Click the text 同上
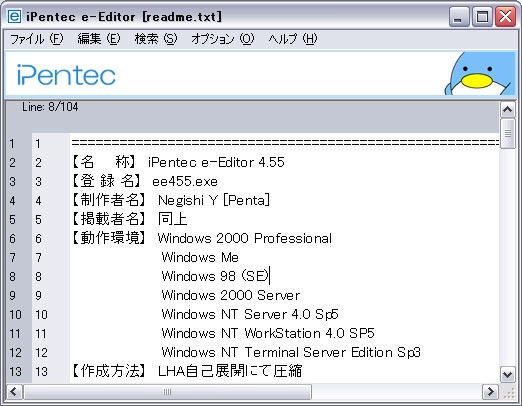522x406 pixels. coord(172,219)
